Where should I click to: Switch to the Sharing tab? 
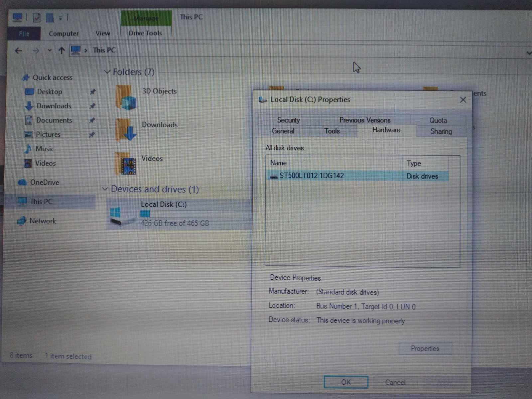441,131
